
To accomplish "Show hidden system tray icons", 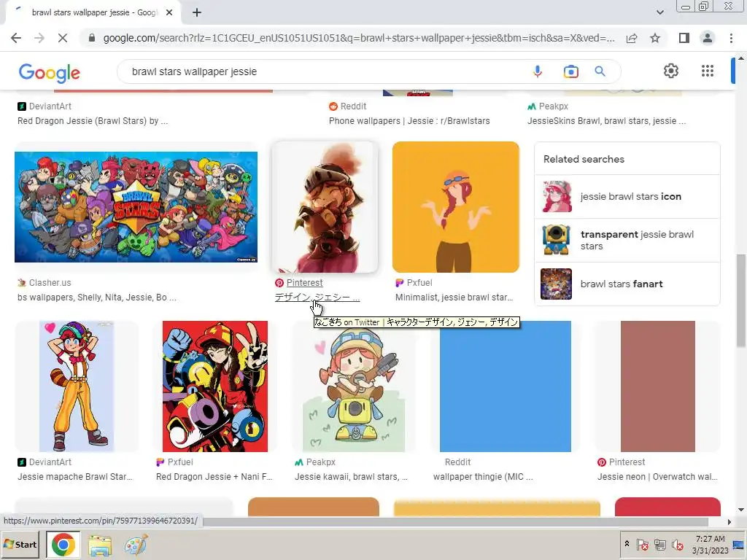I will [627, 543].
